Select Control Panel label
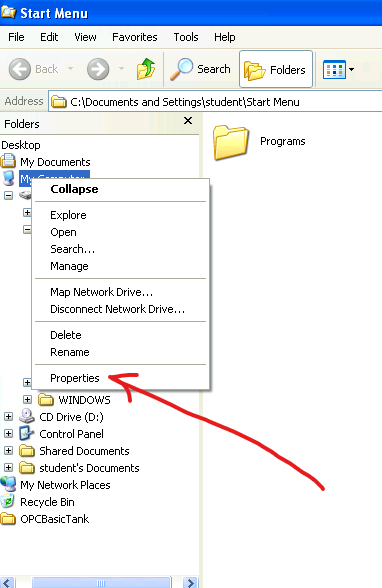382x588 pixels. pyautogui.click(x=71, y=434)
